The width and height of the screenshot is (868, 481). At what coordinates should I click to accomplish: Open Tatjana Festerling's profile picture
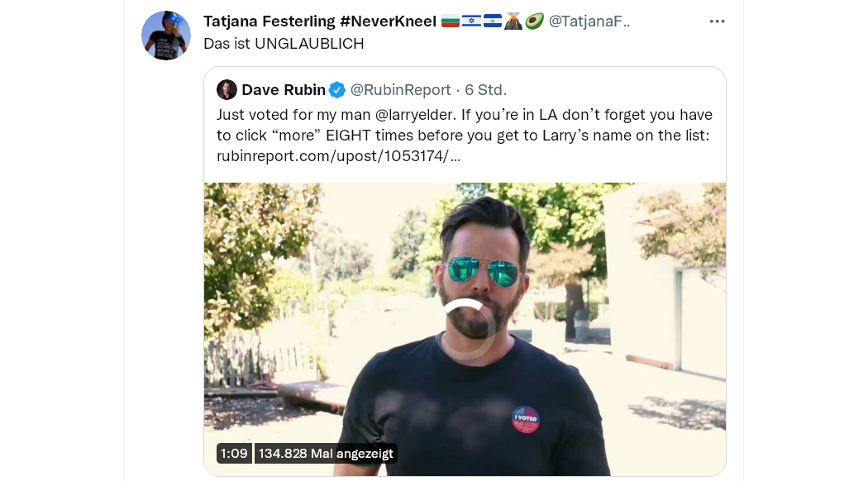[166, 36]
